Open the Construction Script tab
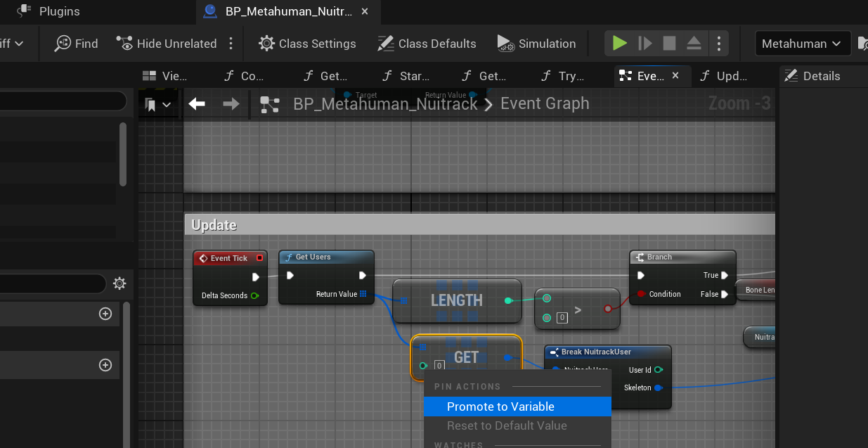 pyautogui.click(x=244, y=76)
